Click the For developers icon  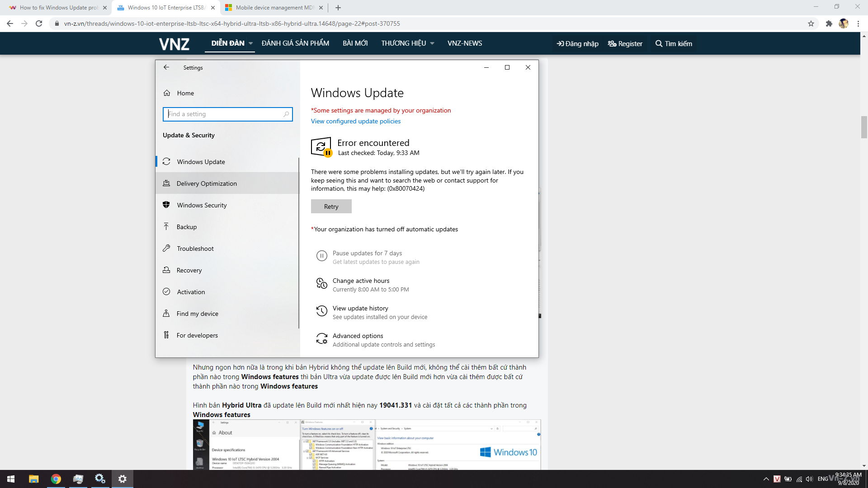click(x=166, y=335)
